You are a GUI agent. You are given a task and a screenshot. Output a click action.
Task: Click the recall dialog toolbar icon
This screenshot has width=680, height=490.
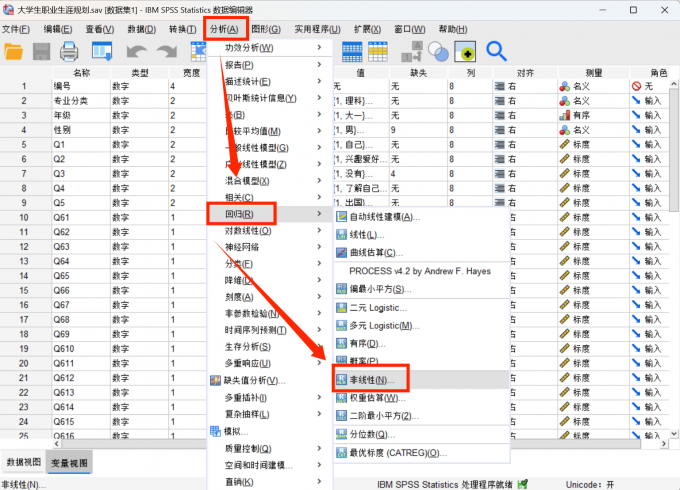[x=102, y=51]
